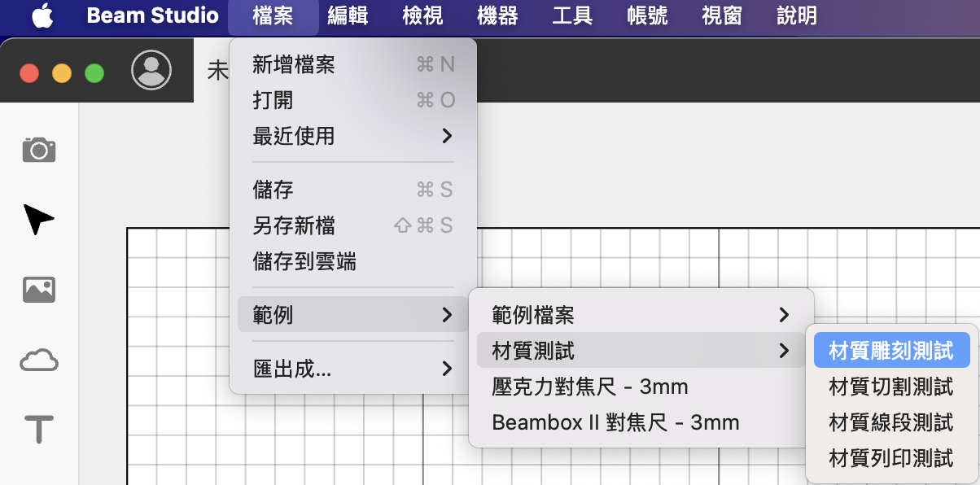Open the cloud tool in sidebar
This screenshot has height=485, width=980.
39,360
